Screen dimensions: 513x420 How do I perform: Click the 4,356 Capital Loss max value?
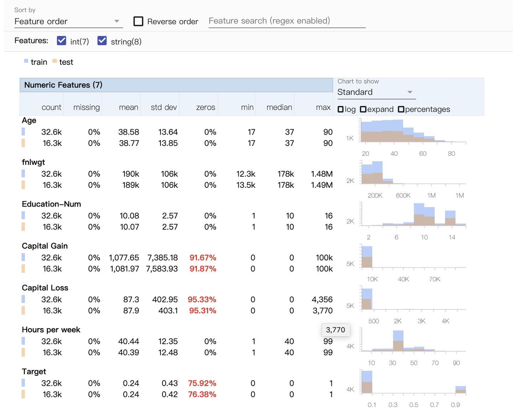322,300
